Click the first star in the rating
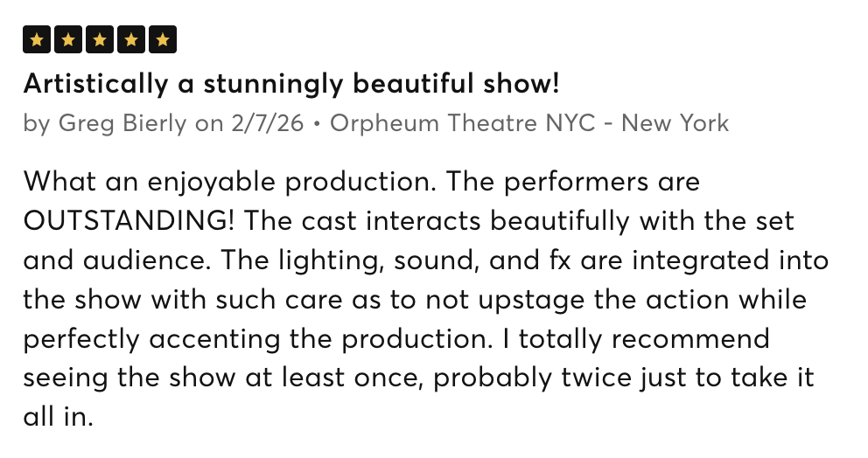Viewport: 868px width, 458px height. (x=37, y=40)
